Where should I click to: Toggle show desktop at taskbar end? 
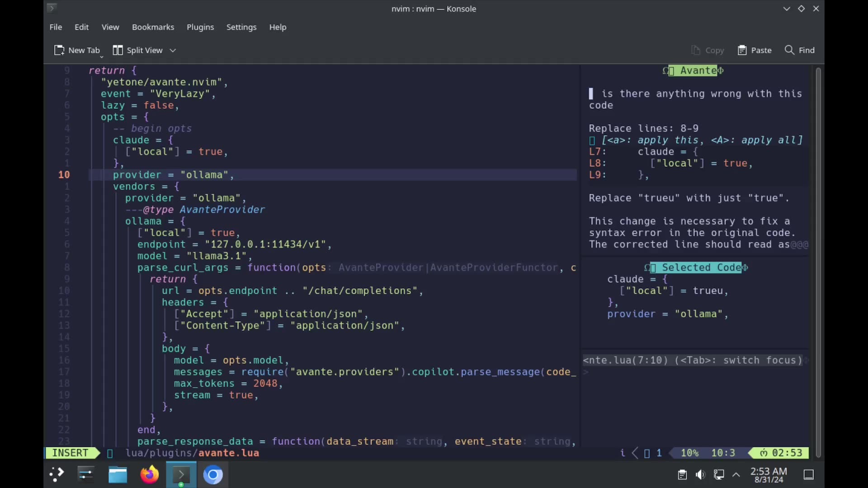click(x=809, y=474)
